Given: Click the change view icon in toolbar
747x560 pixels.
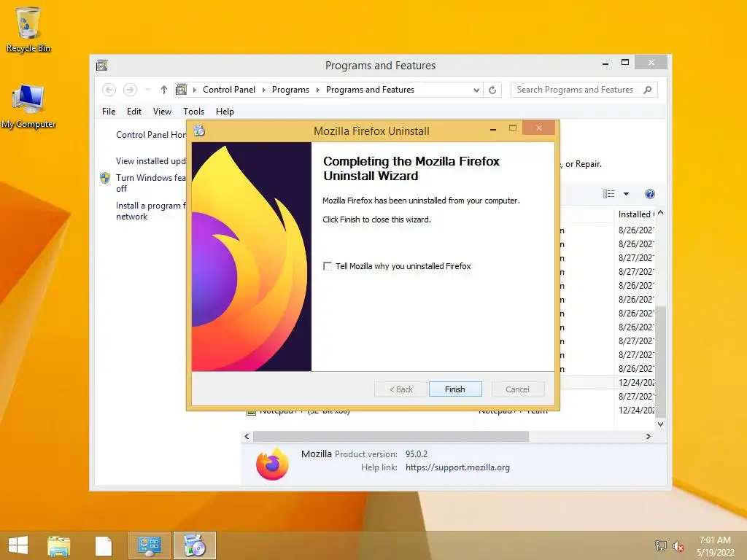Looking at the screenshot, I should [x=608, y=194].
